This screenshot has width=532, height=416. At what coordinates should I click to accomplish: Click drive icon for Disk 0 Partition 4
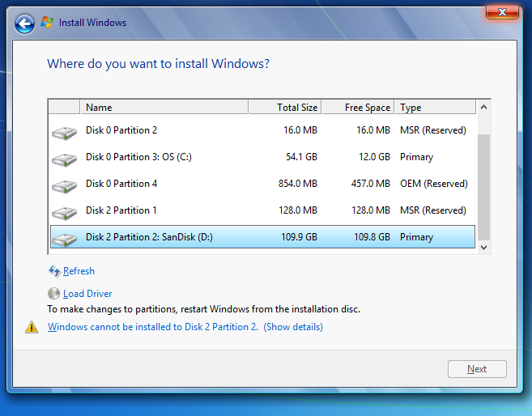pos(64,186)
